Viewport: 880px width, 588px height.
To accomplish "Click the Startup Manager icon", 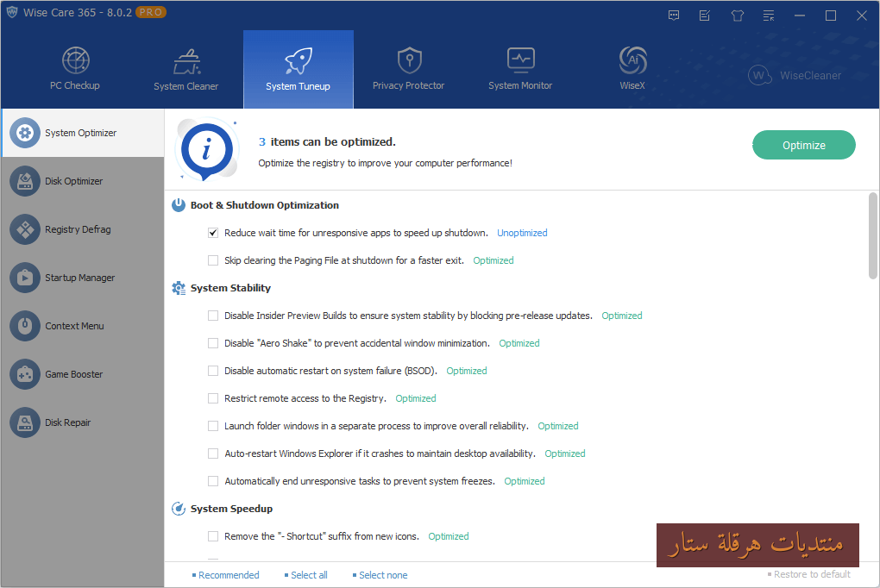I will (x=25, y=278).
